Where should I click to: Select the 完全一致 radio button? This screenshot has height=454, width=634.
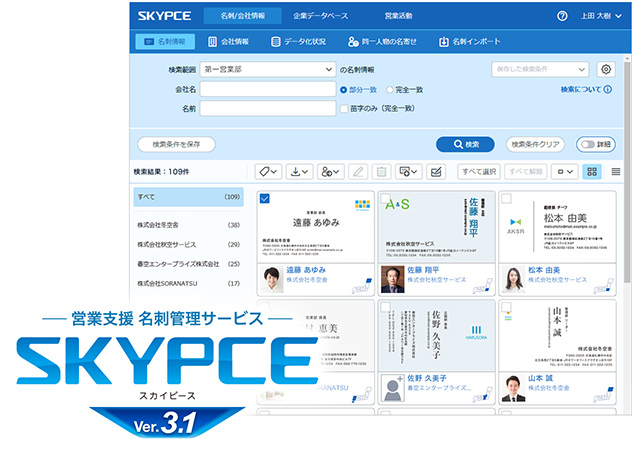tap(389, 90)
